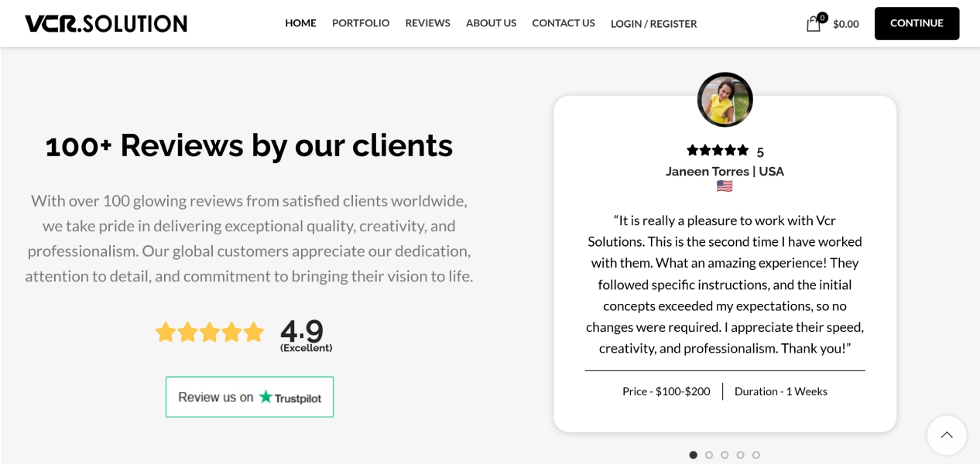Navigate to the About Us page
980x464 pixels.
click(x=491, y=23)
